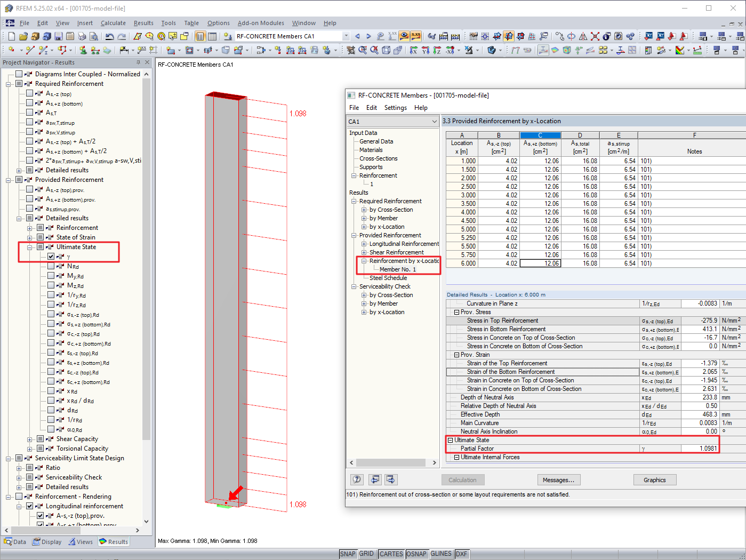
Task: Uncheck Longitudinal reinforcement rendering checkbox
Action: [30, 506]
